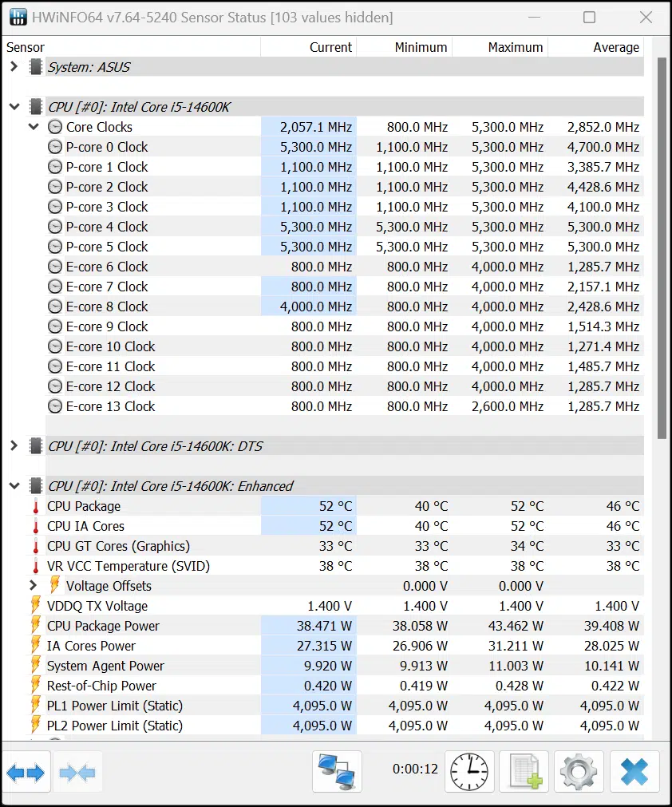The image size is (672, 807).
Task: Select the P-core 3 Clock row label
Action: click(x=107, y=207)
